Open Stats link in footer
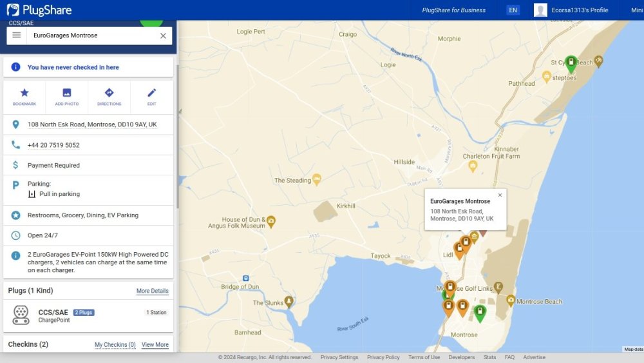 489,357
